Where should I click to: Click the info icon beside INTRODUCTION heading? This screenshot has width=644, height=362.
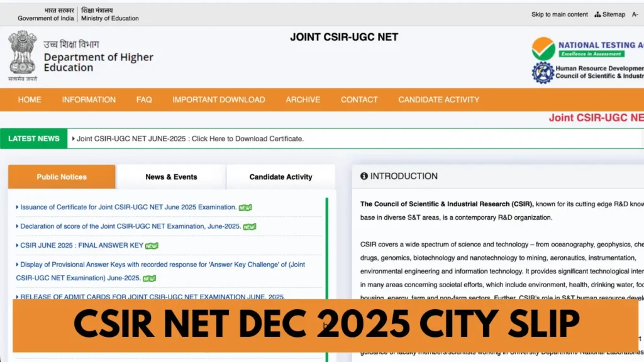pos(364,176)
